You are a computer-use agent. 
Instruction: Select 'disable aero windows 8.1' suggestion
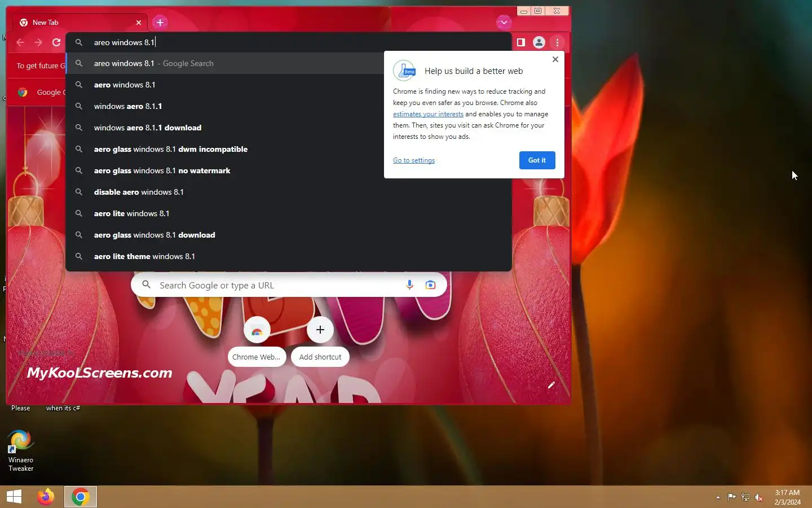289,192
